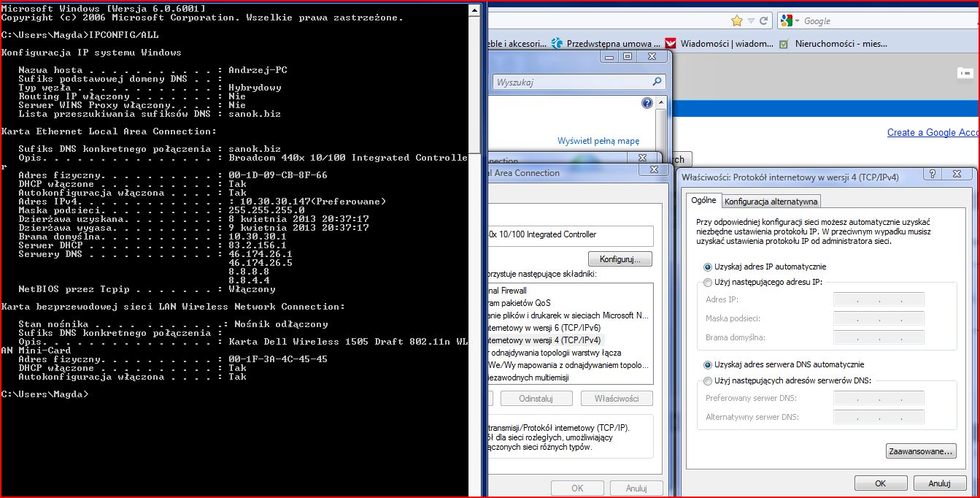Screen dimensions: 980x498
Task: Click the Konfiguruj button
Action: 620,259
